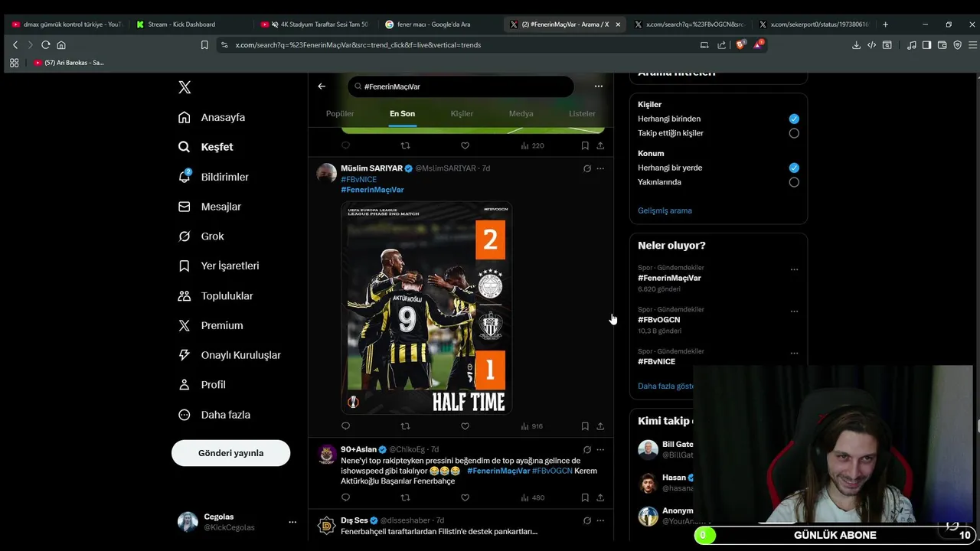Click the browser reload button
This screenshot has height=551, width=980.
pyautogui.click(x=46, y=45)
